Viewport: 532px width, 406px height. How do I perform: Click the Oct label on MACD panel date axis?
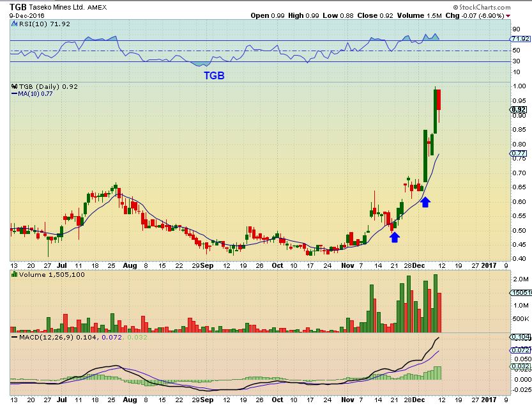click(x=277, y=400)
